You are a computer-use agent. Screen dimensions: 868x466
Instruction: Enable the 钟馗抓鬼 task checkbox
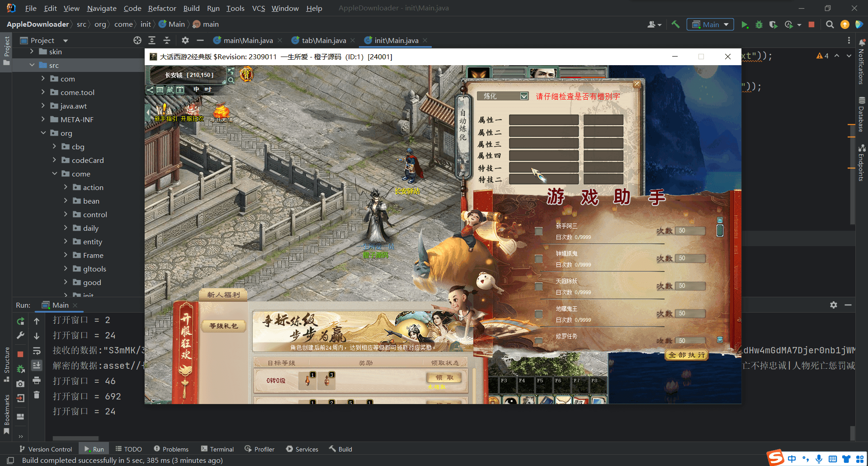click(x=538, y=259)
